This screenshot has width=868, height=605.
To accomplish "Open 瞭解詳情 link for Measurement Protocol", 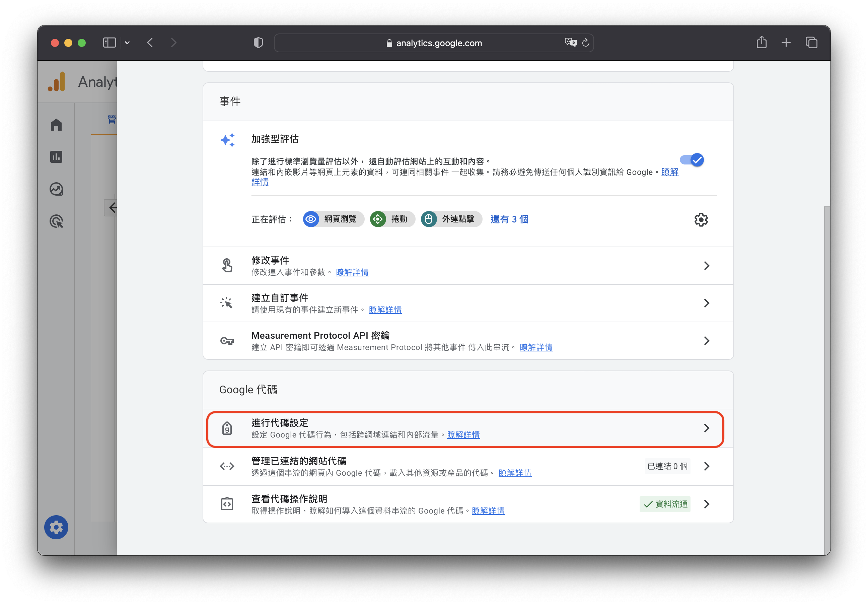I will 536,347.
